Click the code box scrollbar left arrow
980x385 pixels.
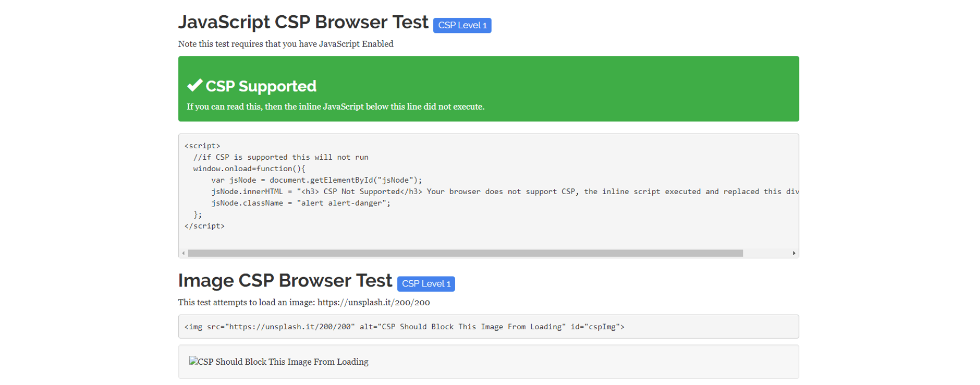coord(183,253)
